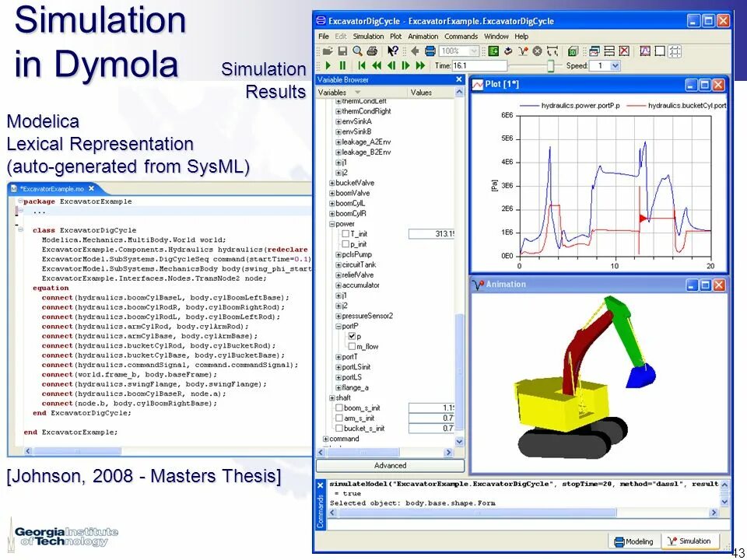Screen dimensions: 747x560
Task: Switch to the Simulation tab at bottom
Action: point(689,541)
